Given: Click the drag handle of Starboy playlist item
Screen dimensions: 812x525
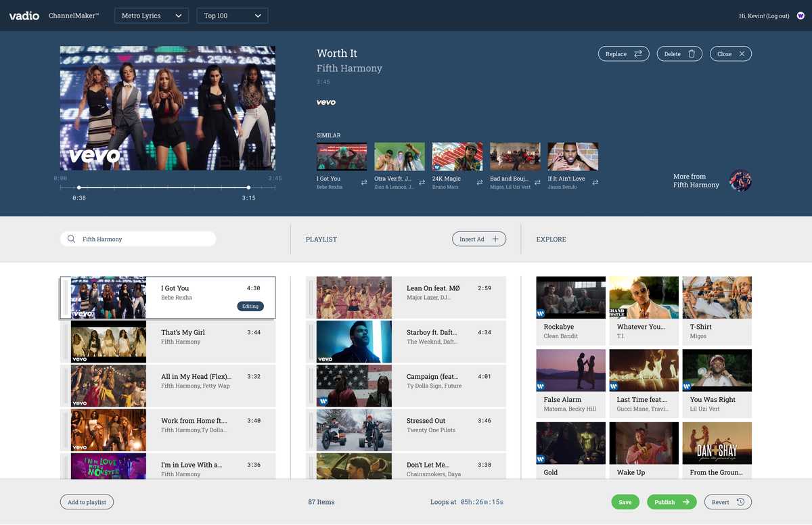Looking at the screenshot, I should 311,341.
